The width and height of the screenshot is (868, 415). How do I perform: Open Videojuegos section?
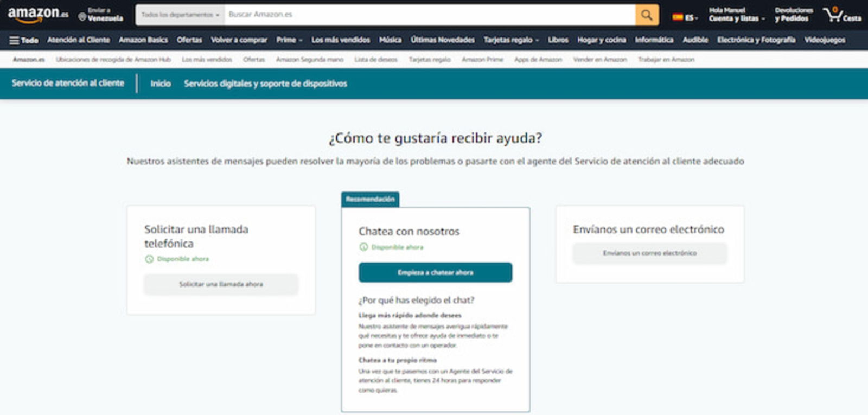pyautogui.click(x=825, y=40)
